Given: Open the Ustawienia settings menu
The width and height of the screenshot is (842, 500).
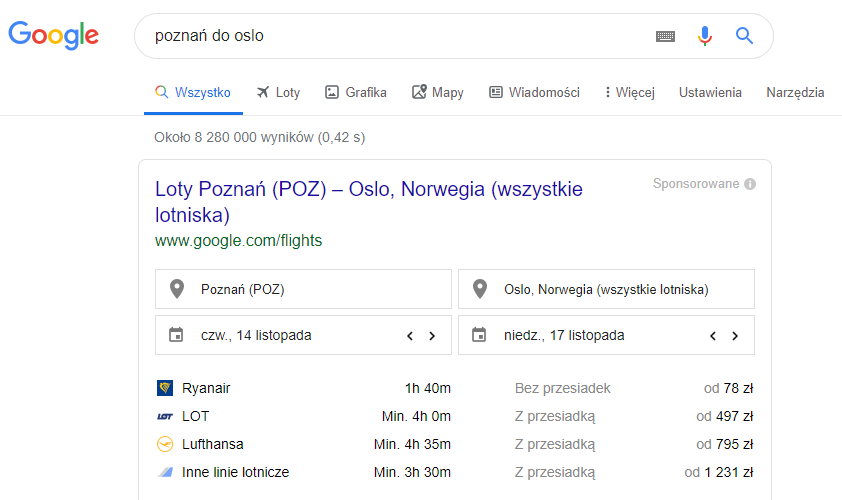Looking at the screenshot, I should click(x=710, y=93).
